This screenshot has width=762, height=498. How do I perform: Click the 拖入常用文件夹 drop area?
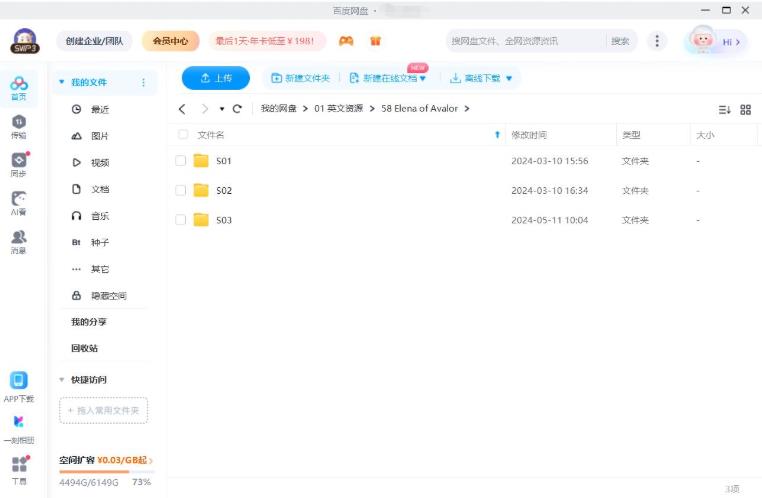tap(104, 411)
